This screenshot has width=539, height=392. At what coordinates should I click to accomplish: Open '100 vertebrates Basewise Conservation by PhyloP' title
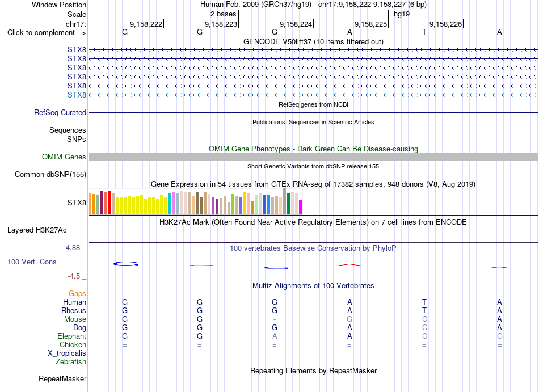(313, 248)
